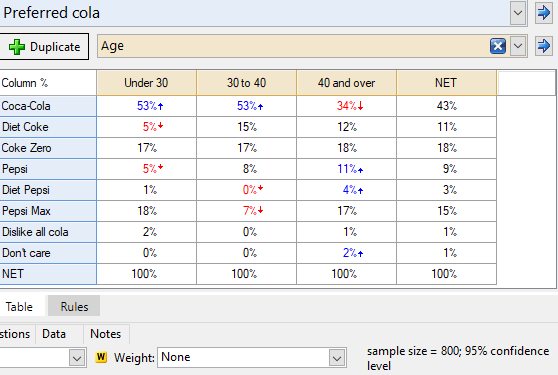
Task: Open the dropdown left of the Weight icon
Action: tap(77, 358)
